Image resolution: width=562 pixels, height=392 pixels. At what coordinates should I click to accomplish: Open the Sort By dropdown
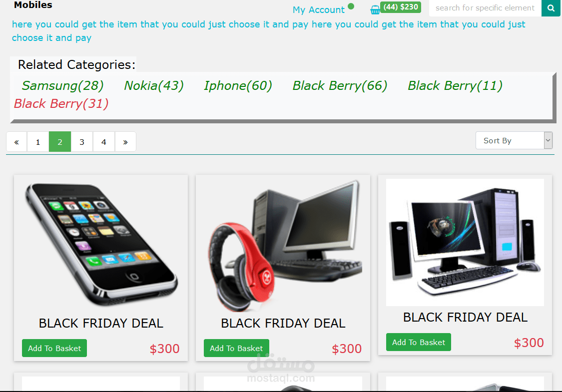pos(514,140)
